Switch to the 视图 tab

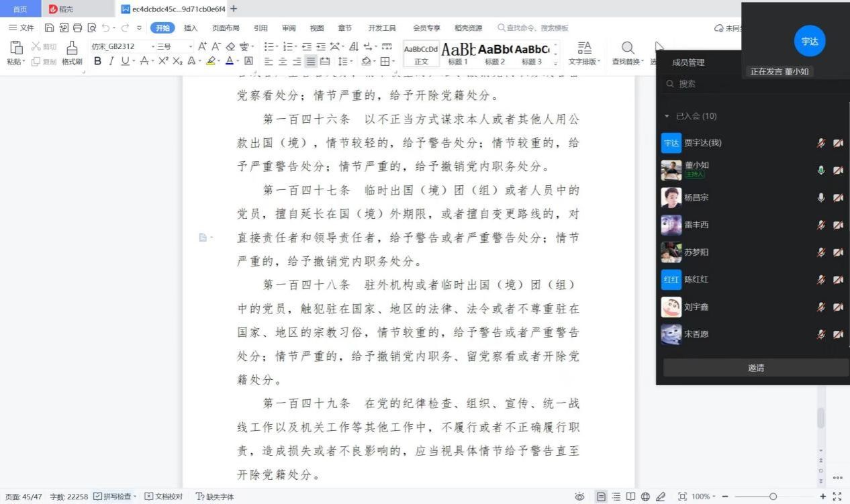click(317, 28)
